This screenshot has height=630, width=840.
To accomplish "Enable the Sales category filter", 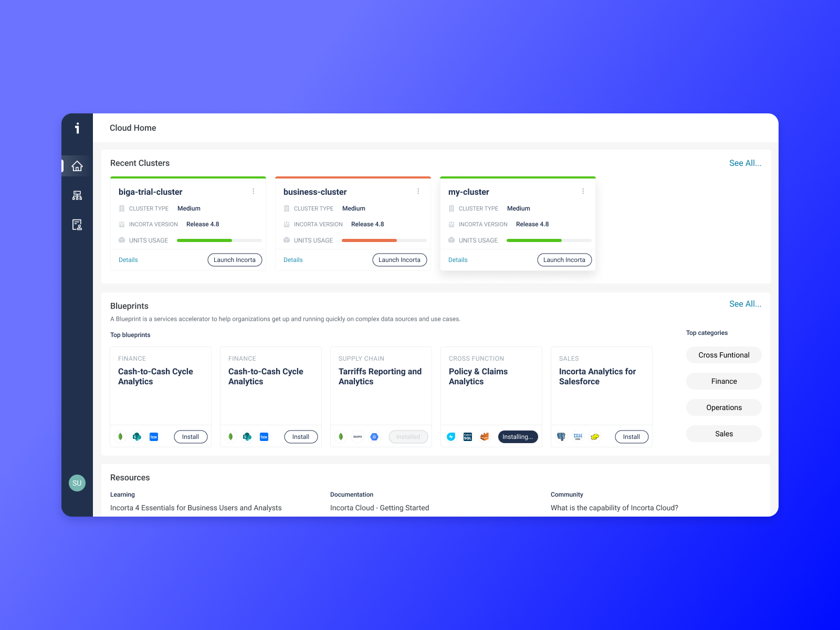I will point(723,433).
